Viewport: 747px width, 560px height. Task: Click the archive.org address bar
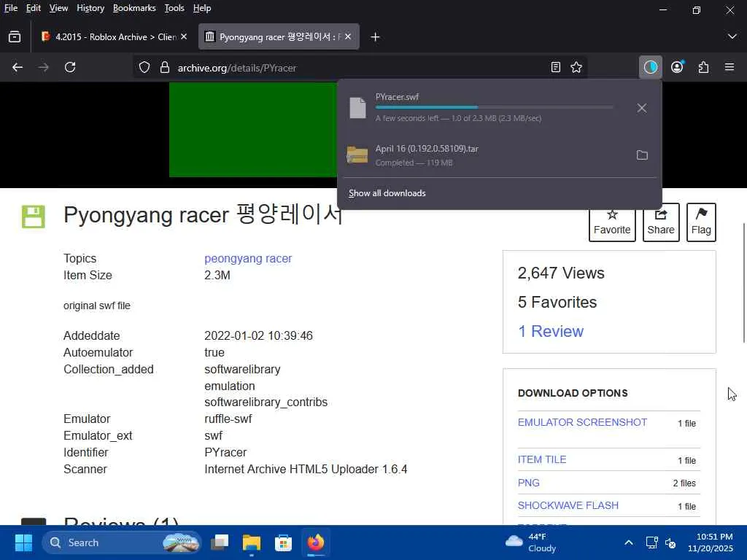[x=360, y=68]
